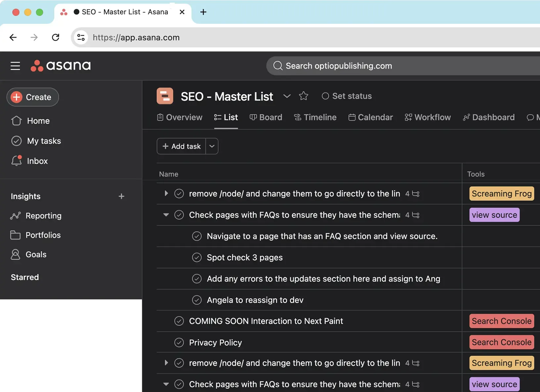Click the hamburger menu icon beside Asana logo
The width and height of the screenshot is (540, 392).
(x=15, y=66)
